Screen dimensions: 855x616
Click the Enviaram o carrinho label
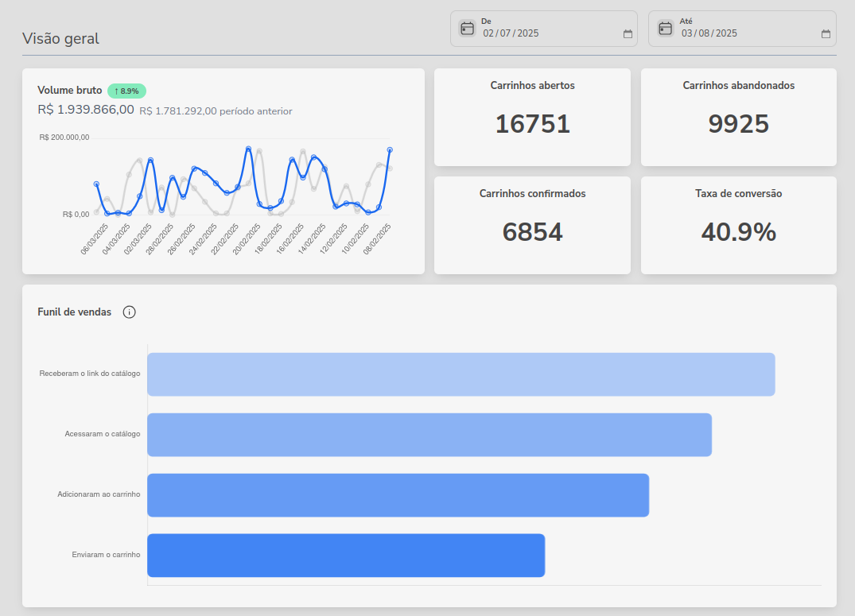[106, 555]
